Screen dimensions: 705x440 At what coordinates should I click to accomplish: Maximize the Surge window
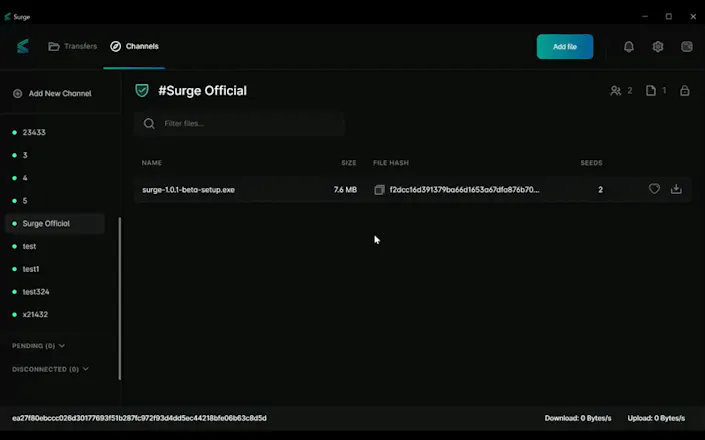point(669,17)
